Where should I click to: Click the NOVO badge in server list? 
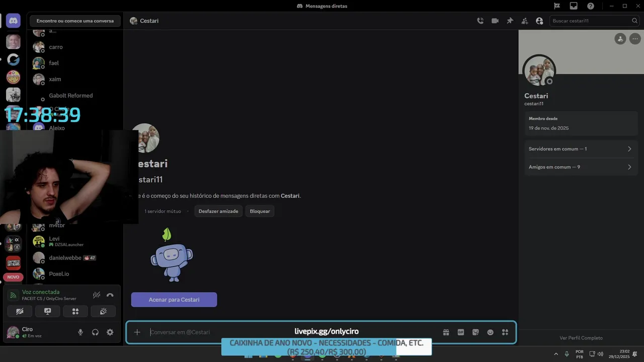click(13, 277)
